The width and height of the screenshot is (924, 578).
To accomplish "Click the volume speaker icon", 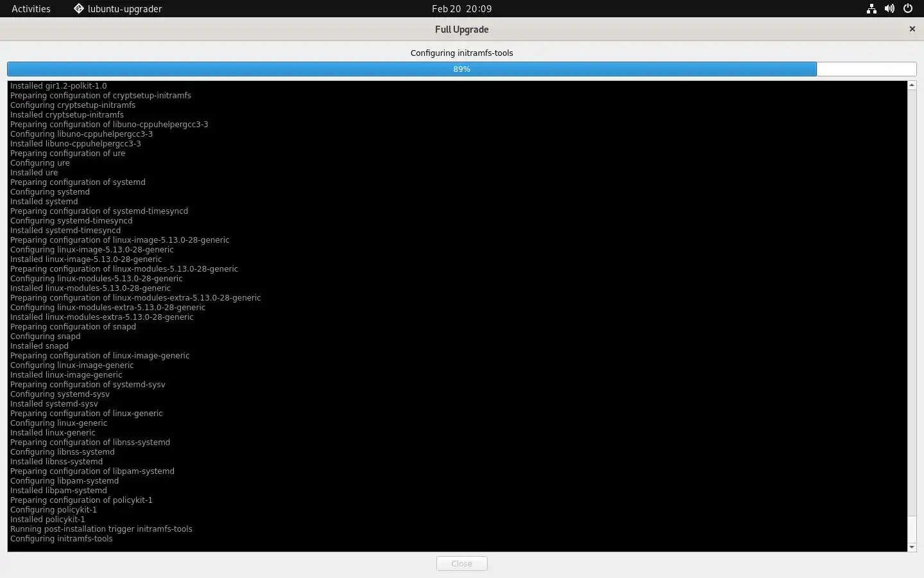I will click(889, 8).
